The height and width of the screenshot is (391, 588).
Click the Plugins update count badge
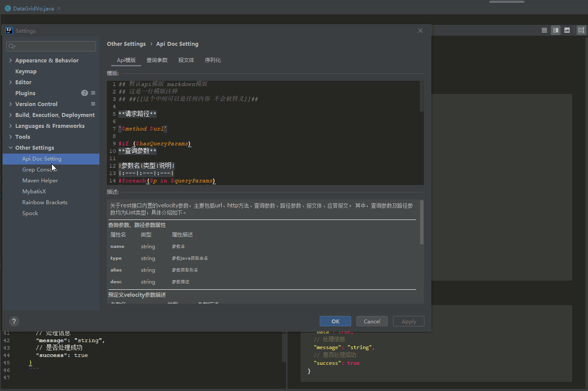tap(84, 93)
